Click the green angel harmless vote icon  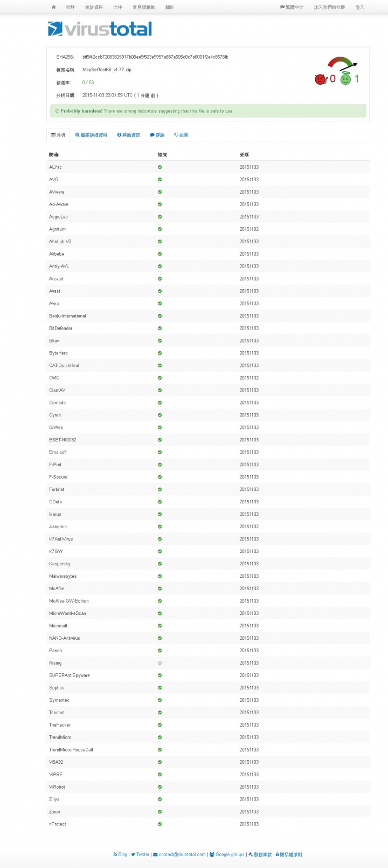[345, 79]
